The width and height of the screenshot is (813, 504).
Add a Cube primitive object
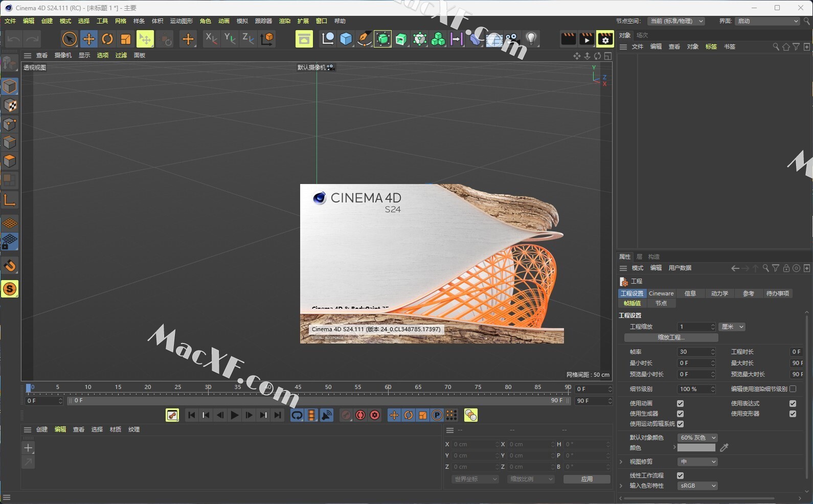click(x=346, y=39)
